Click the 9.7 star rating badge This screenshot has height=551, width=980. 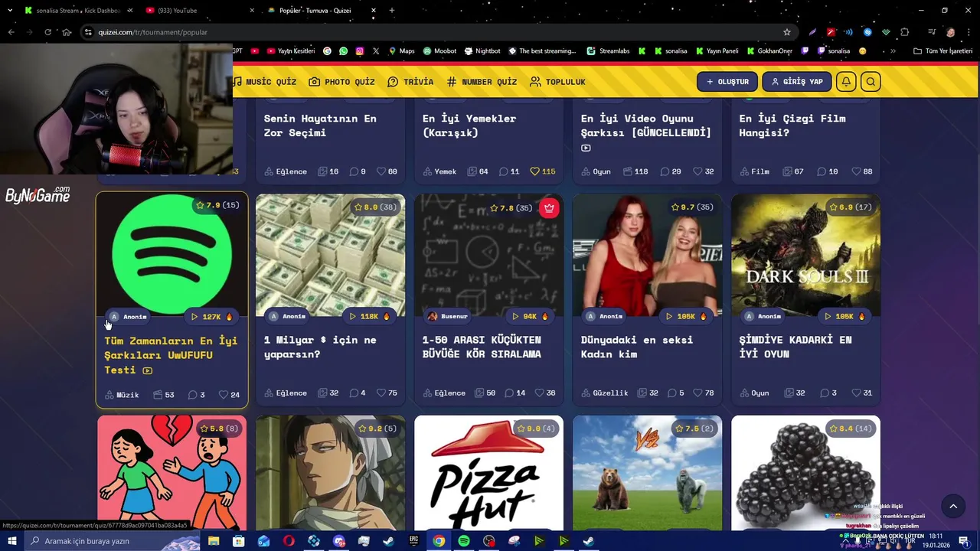pos(692,207)
